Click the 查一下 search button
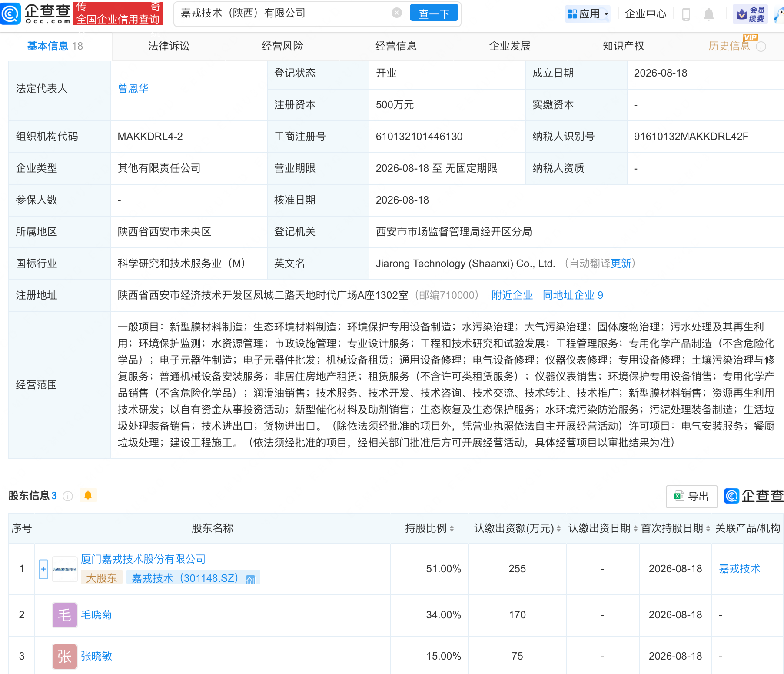784x674 pixels. coord(434,13)
